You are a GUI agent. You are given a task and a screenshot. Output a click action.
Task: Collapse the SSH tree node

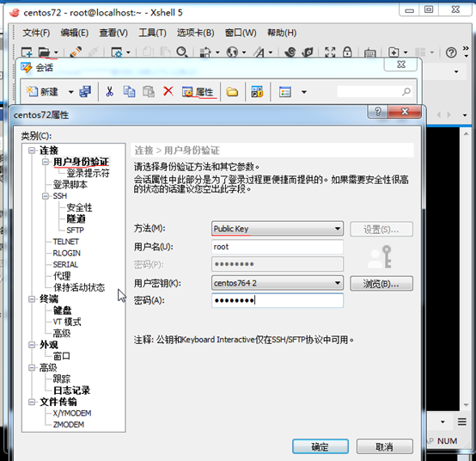46,196
